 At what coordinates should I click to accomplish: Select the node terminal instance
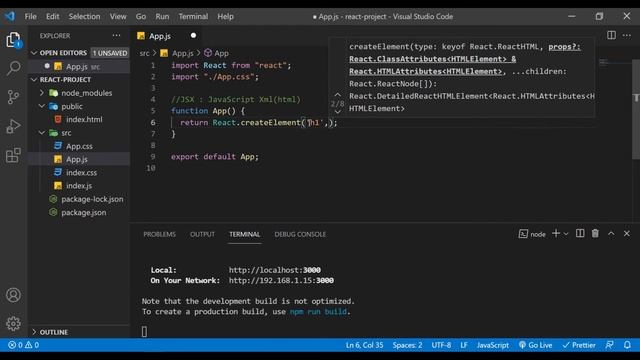click(x=532, y=234)
